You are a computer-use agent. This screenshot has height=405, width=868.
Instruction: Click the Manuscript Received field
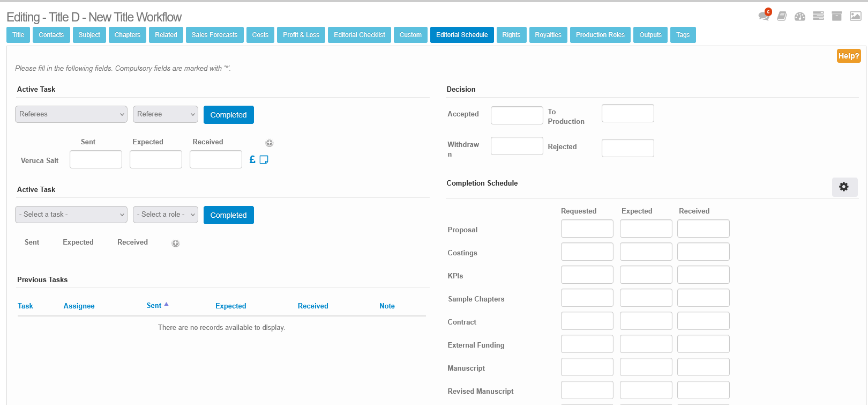point(704,367)
